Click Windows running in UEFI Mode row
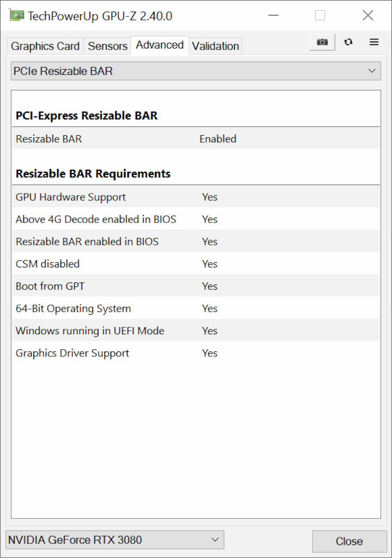 click(x=196, y=331)
